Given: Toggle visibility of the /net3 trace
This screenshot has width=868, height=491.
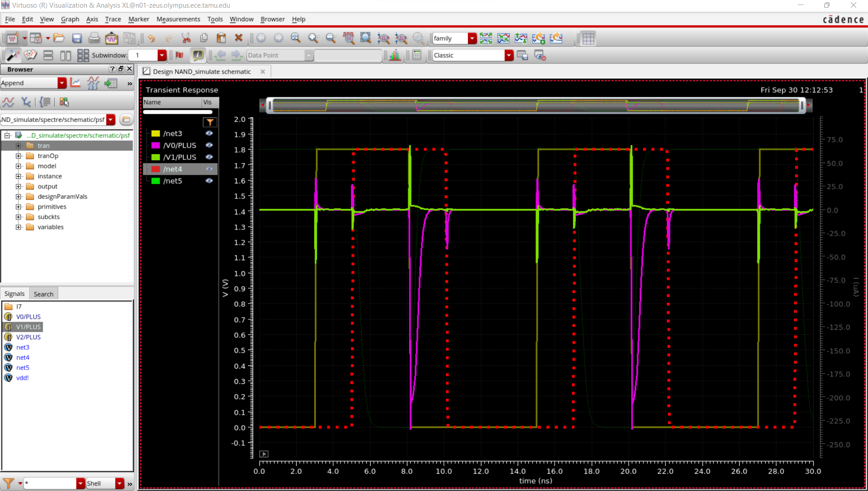Looking at the screenshot, I should click(209, 133).
